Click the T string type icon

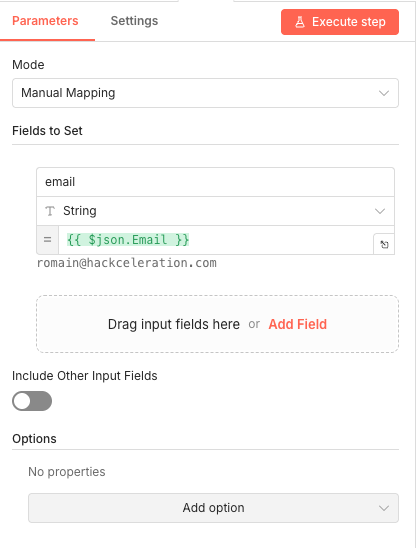pos(50,211)
